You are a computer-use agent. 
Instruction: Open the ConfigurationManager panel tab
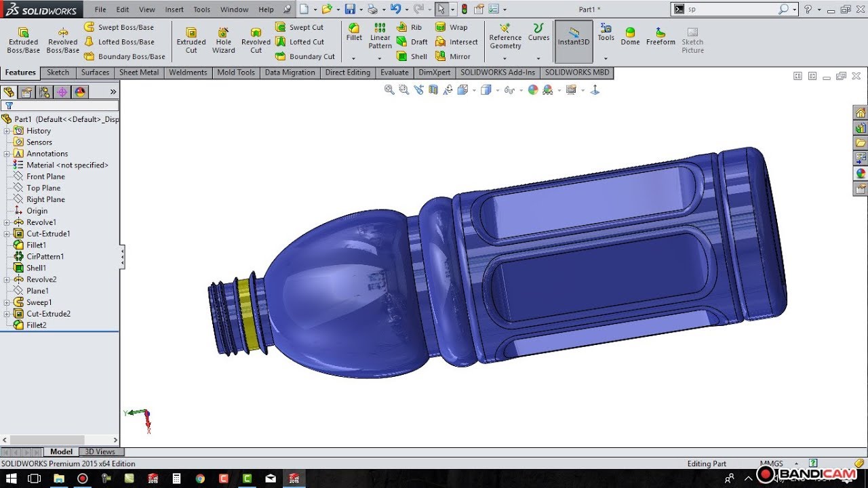pos(44,92)
